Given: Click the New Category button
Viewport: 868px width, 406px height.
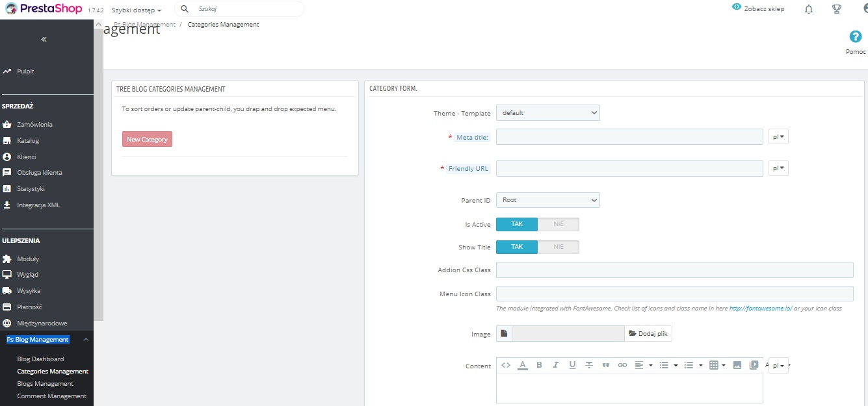Looking at the screenshot, I should pyautogui.click(x=147, y=139).
